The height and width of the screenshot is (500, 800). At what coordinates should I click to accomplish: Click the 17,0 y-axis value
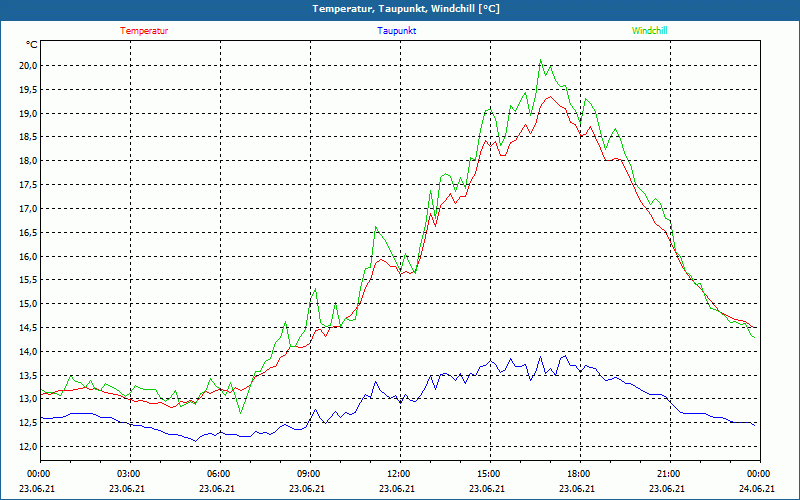pos(29,208)
